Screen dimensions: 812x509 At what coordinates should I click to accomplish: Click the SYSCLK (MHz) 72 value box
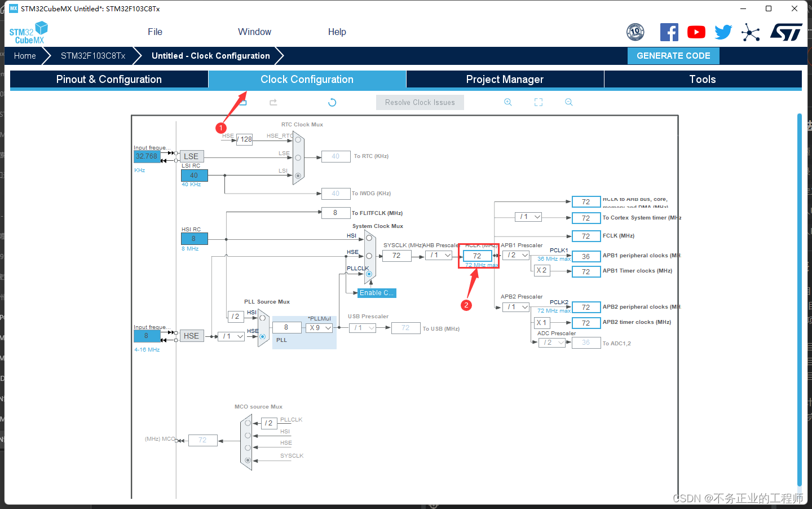click(396, 256)
